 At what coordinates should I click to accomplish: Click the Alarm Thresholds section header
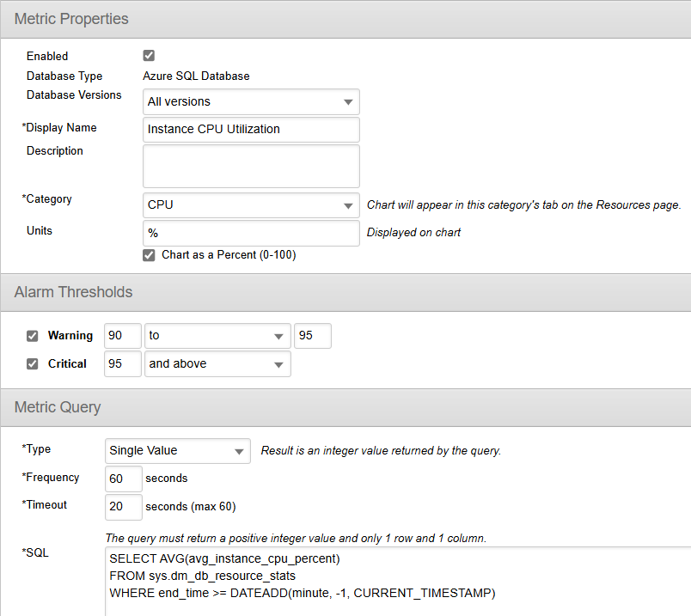[x=74, y=292]
